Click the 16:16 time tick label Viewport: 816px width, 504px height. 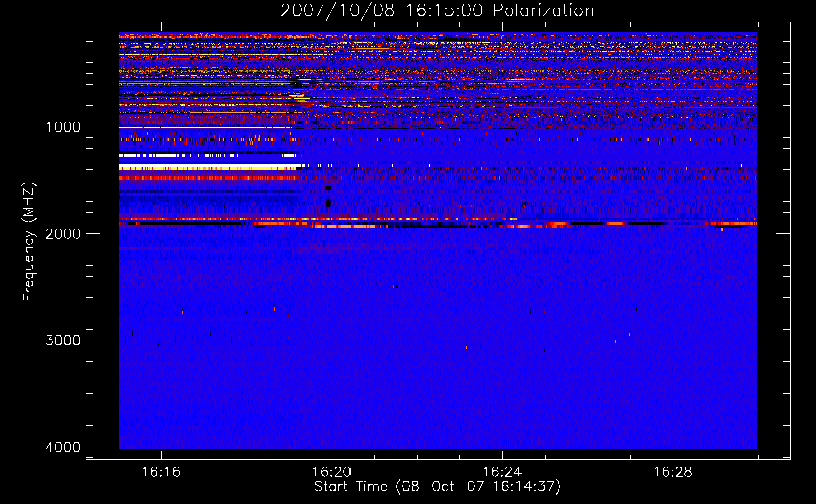(x=161, y=472)
